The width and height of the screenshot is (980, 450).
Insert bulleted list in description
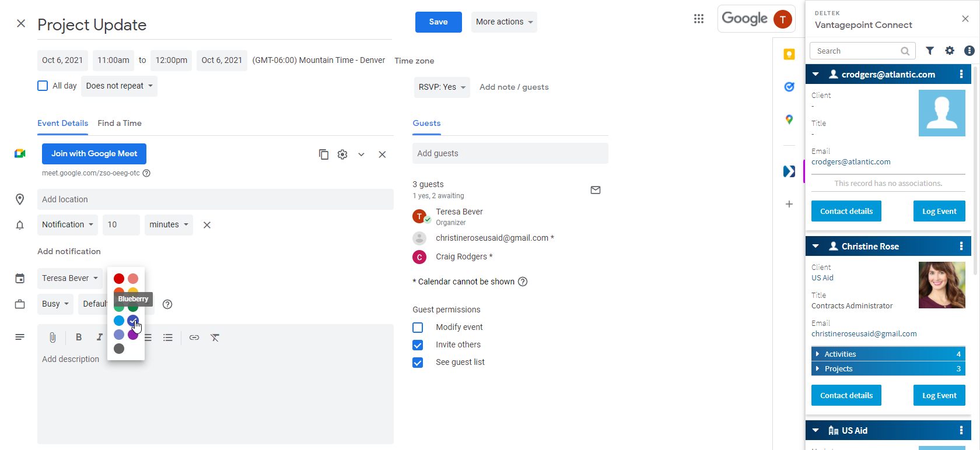pyautogui.click(x=168, y=337)
